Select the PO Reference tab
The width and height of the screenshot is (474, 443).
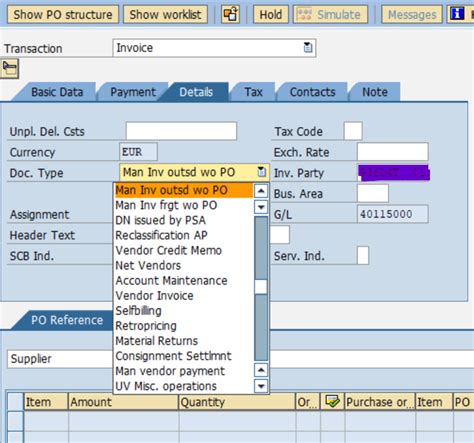pos(67,320)
